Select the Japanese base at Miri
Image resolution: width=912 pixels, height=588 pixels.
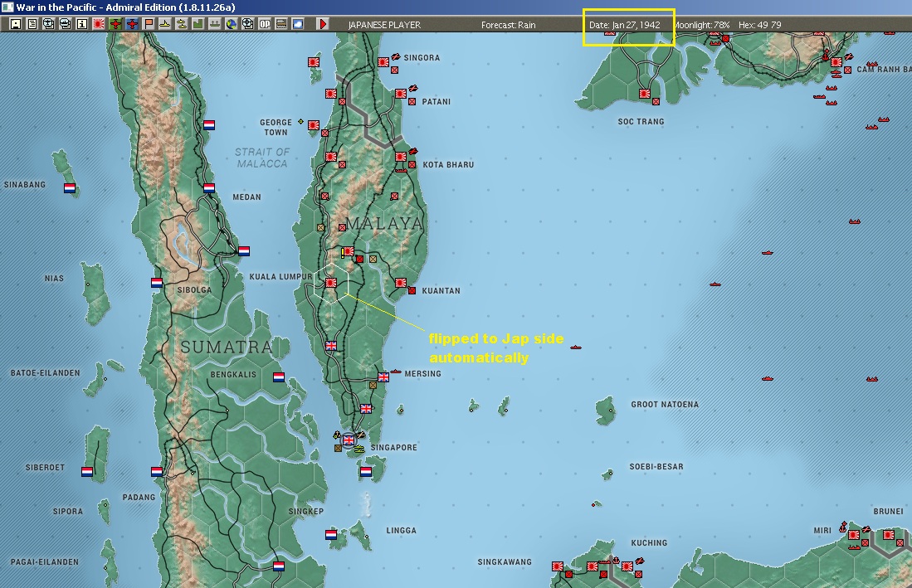pyautogui.click(x=854, y=535)
